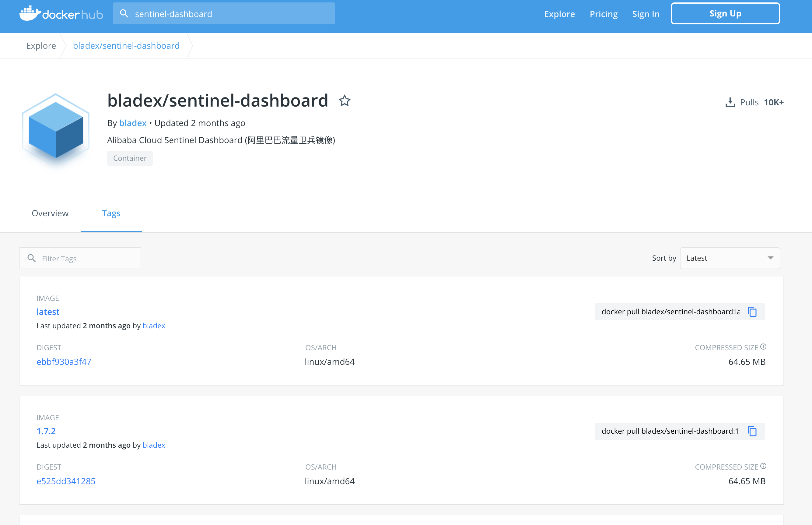Click the magnifier icon in Filter Tags box
The width and height of the screenshot is (812, 525).
tap(31, 258)
